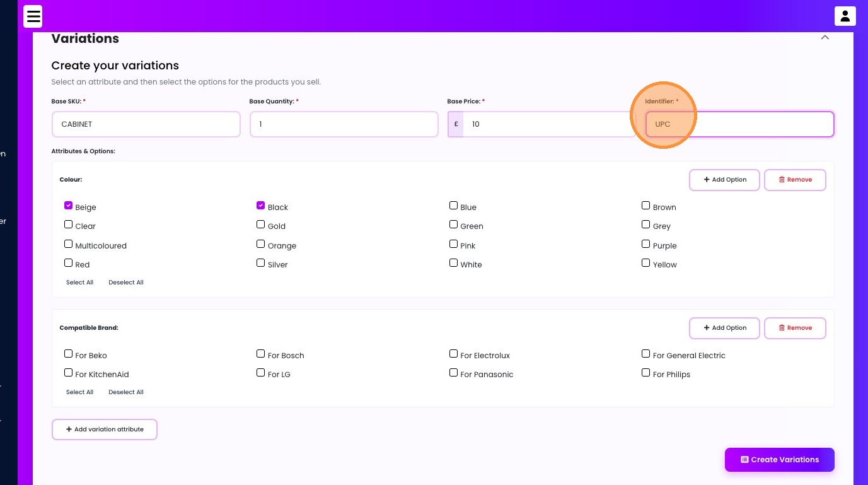
Task: Click Add Option for Compatible Brand
Action: 724,328
